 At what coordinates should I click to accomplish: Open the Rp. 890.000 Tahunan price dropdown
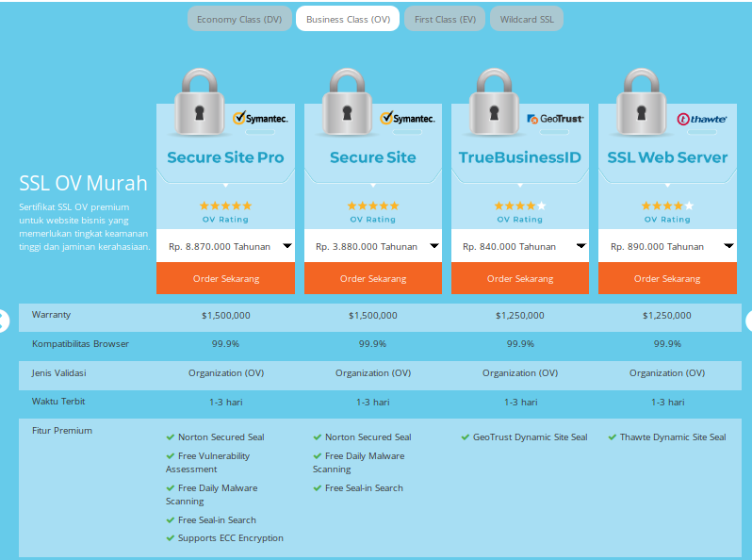tap(667, 246)
